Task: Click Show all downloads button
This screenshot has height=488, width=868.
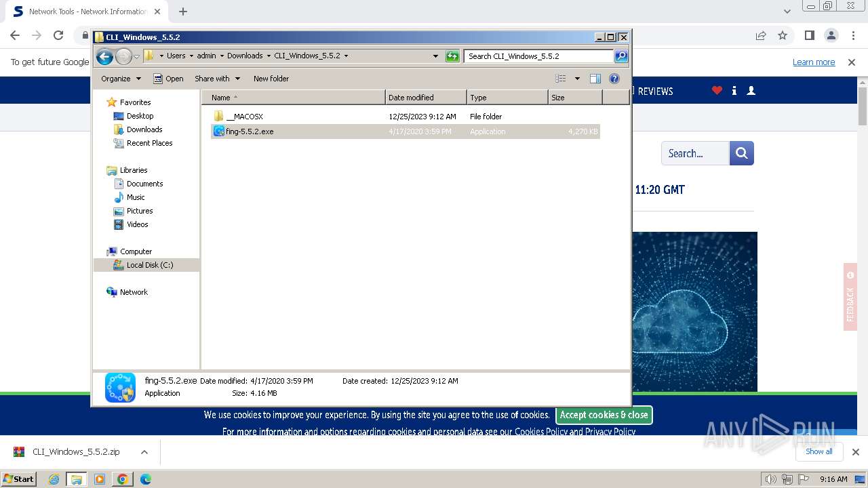Action: pos(819,451)
